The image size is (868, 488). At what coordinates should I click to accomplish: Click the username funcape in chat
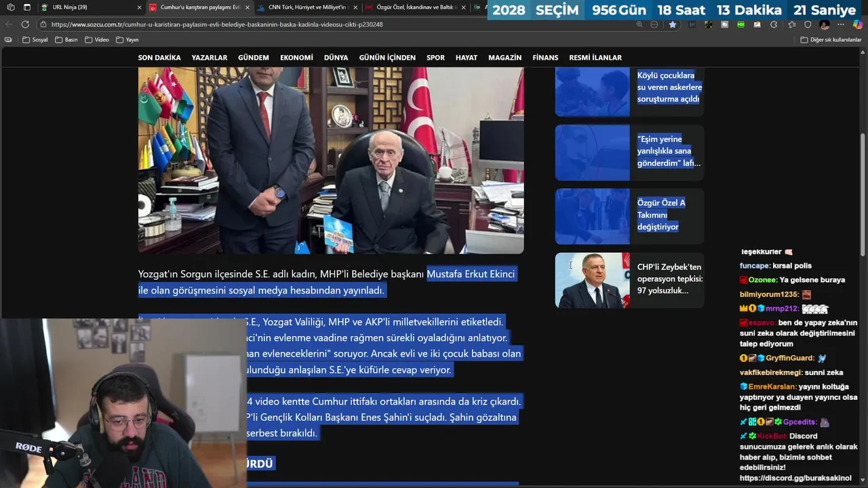click(x=755, y=266)
